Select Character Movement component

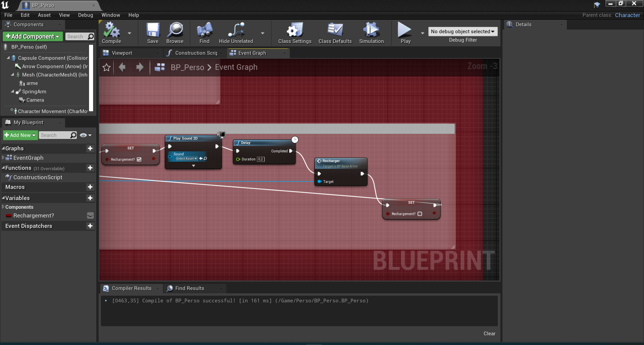(x=53, y=111)
